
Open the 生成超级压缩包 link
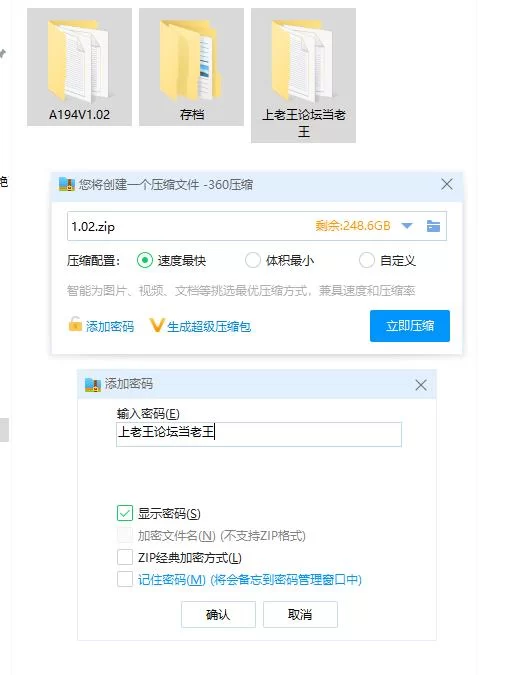[209, 327]
